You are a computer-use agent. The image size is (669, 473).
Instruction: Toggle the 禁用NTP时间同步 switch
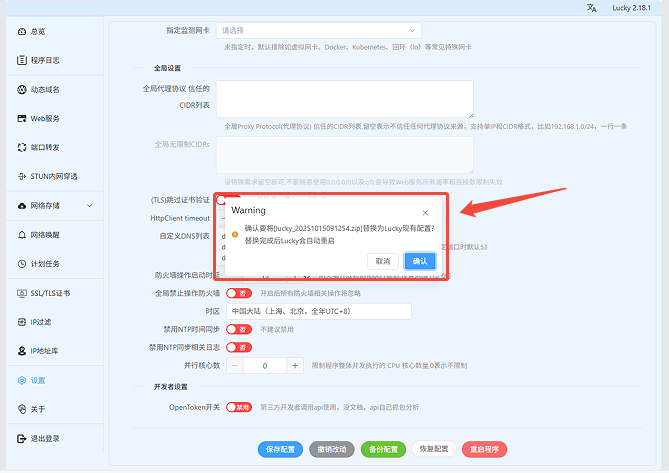pos(238,329)
